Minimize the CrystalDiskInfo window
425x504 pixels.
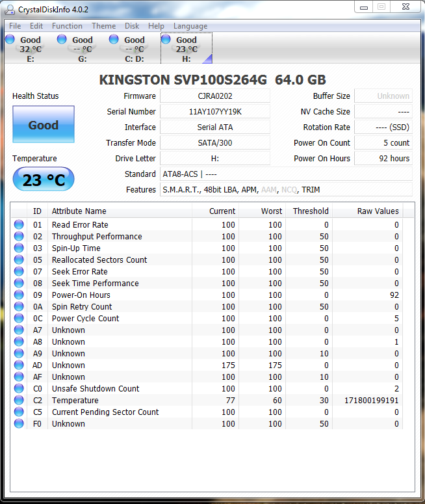[x=364, y=7]
